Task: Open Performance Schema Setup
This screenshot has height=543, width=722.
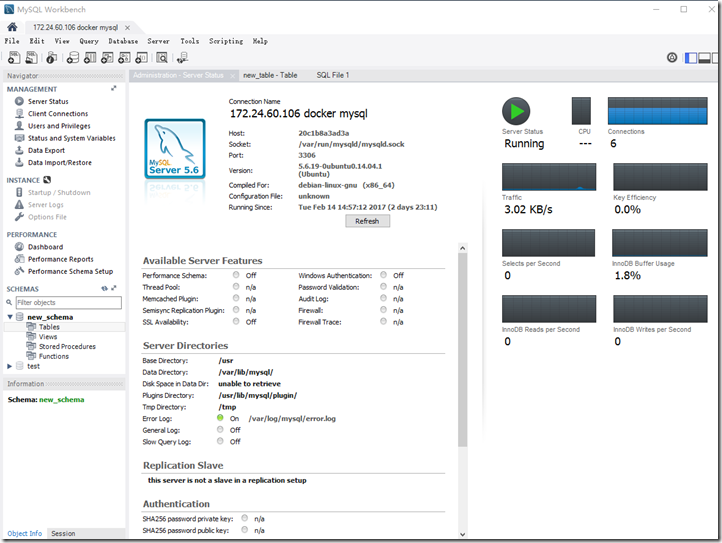Action: (70, 271)
